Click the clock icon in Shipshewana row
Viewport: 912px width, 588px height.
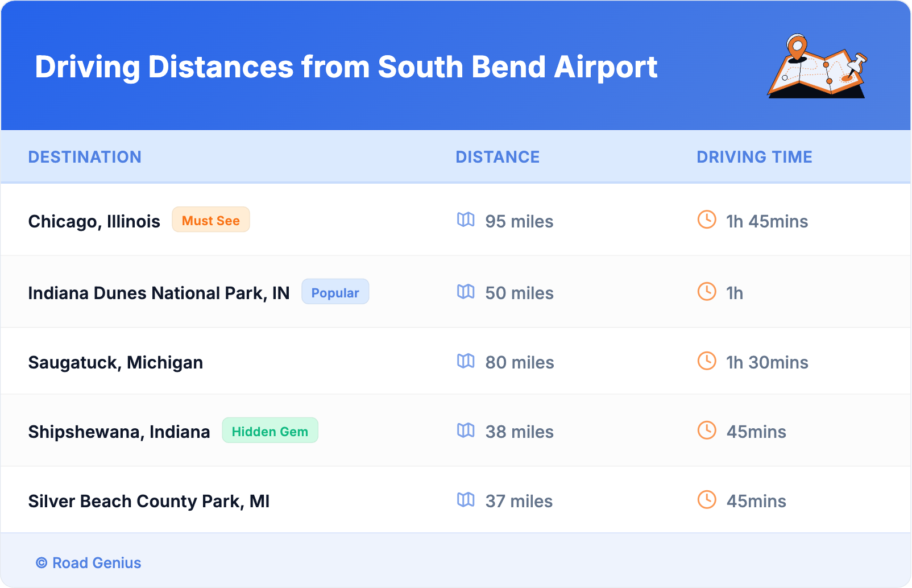[707, 430]
